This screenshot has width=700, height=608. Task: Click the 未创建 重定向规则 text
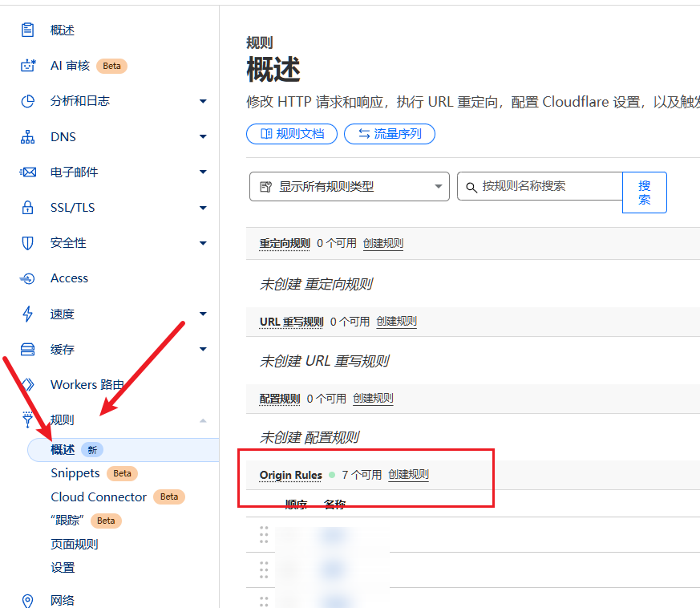click(x=316, y=284)
